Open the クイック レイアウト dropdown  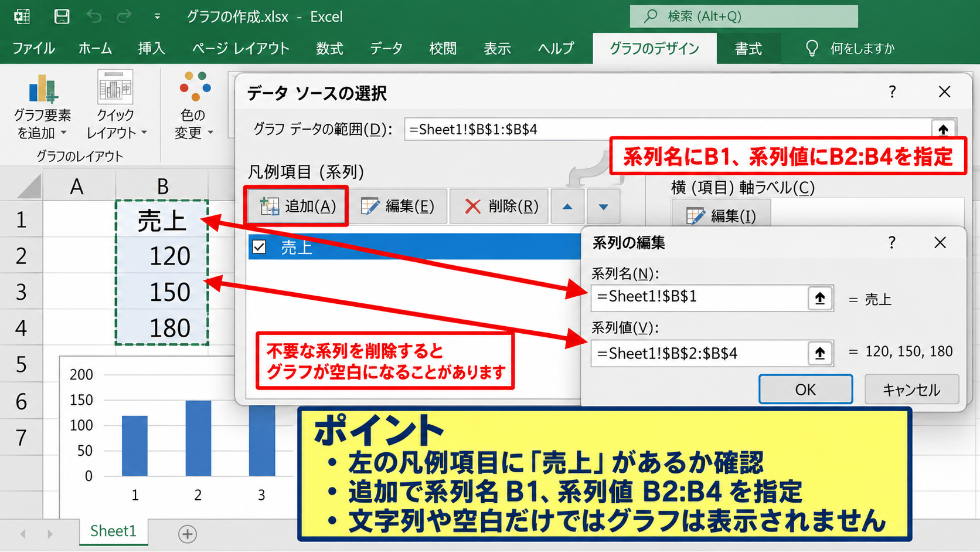[116, 106]
